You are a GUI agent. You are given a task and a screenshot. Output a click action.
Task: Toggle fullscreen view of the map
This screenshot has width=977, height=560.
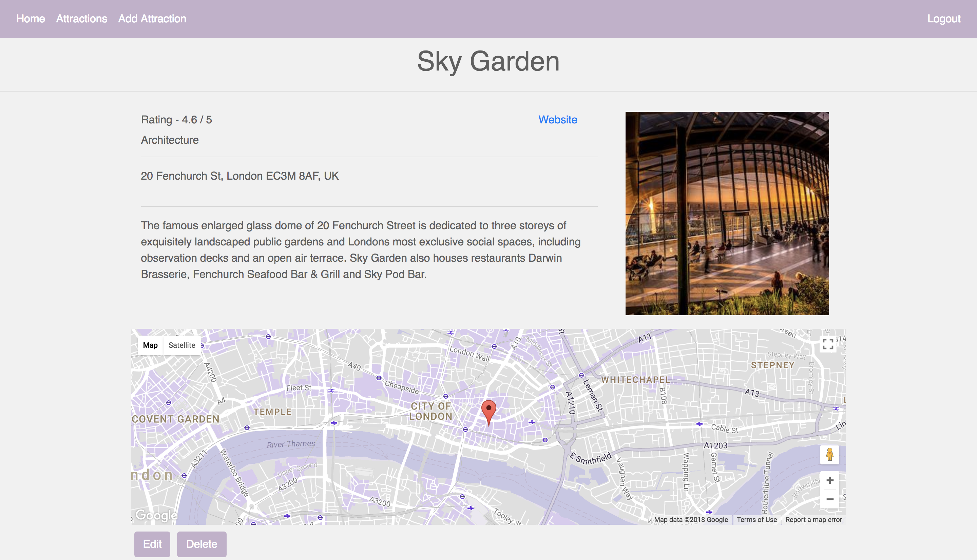point(828,343)
